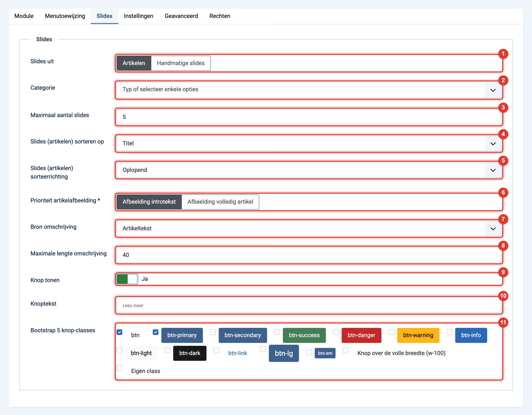Uncheck the btn checkbox
The height and width of the screenshot is (415, 532).
coord(120,332)
